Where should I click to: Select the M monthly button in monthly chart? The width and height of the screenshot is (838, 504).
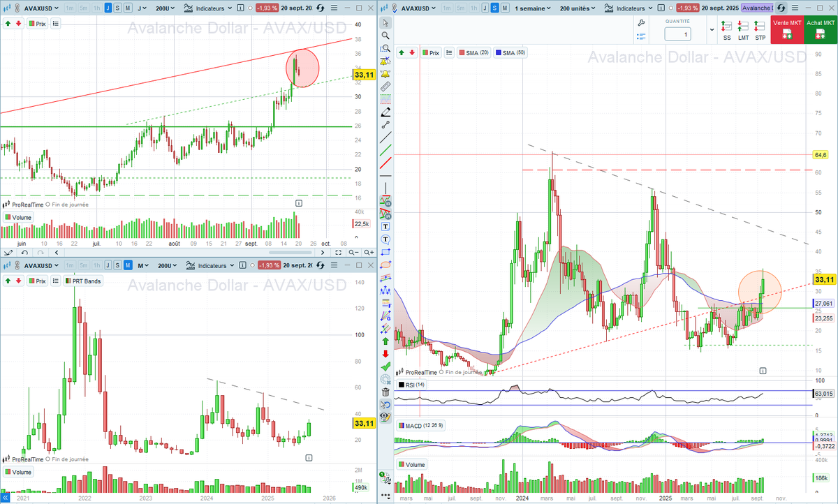[128, 266]
